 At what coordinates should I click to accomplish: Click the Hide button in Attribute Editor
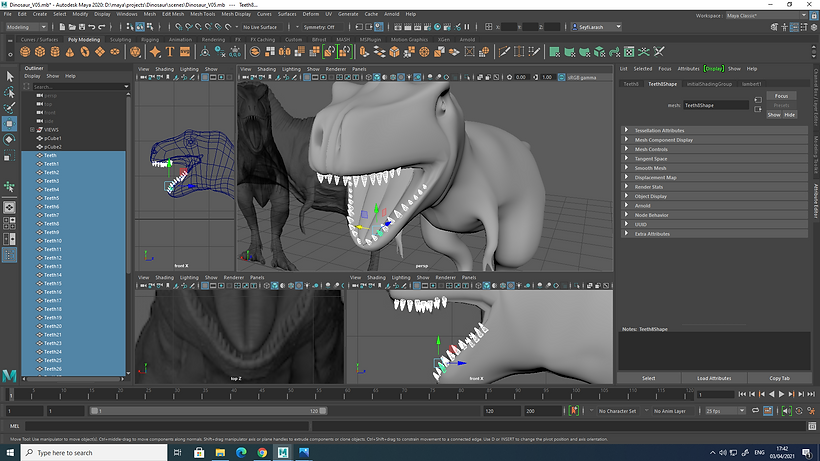[x=789, y=114]
